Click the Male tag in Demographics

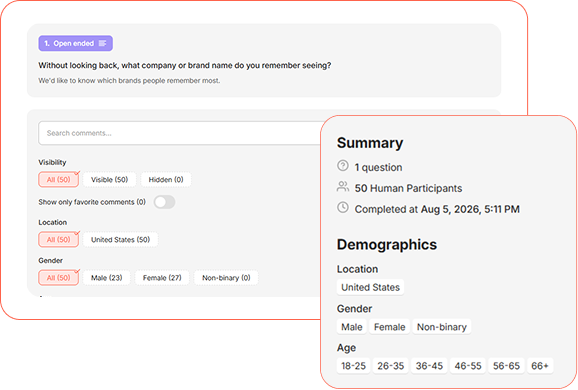pos(352,327)
